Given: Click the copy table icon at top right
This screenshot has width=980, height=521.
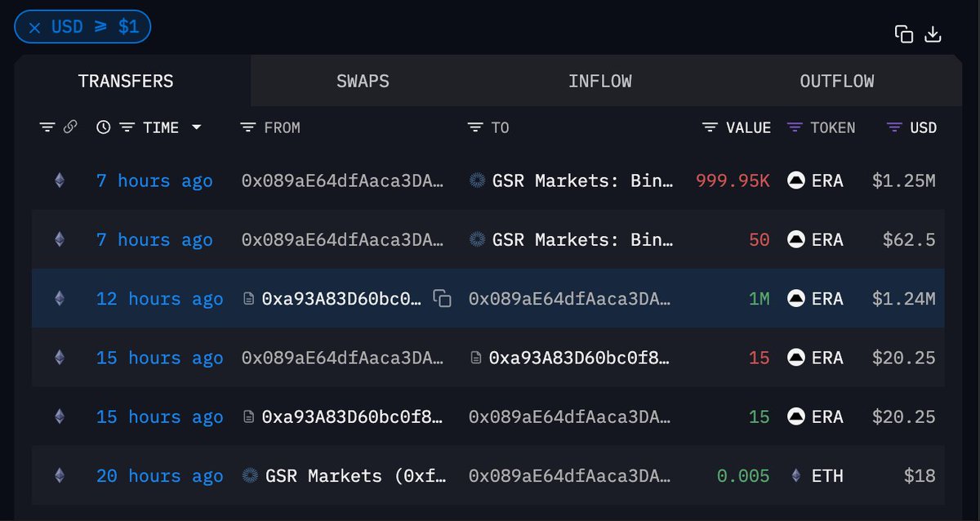Looking at the screenshot, I should coord(903,33).
